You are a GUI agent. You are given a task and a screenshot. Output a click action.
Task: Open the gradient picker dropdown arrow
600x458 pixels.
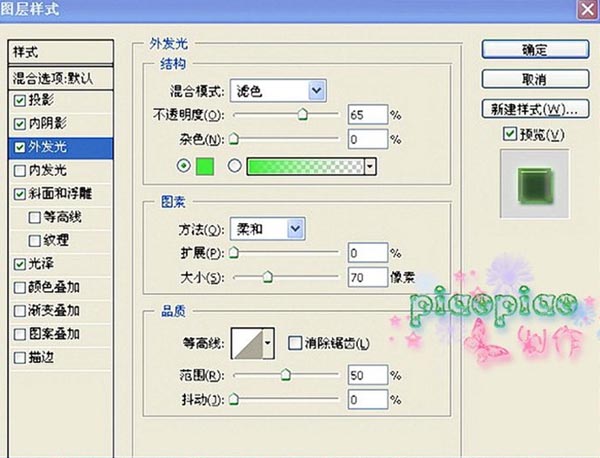[x=370, y=166]
